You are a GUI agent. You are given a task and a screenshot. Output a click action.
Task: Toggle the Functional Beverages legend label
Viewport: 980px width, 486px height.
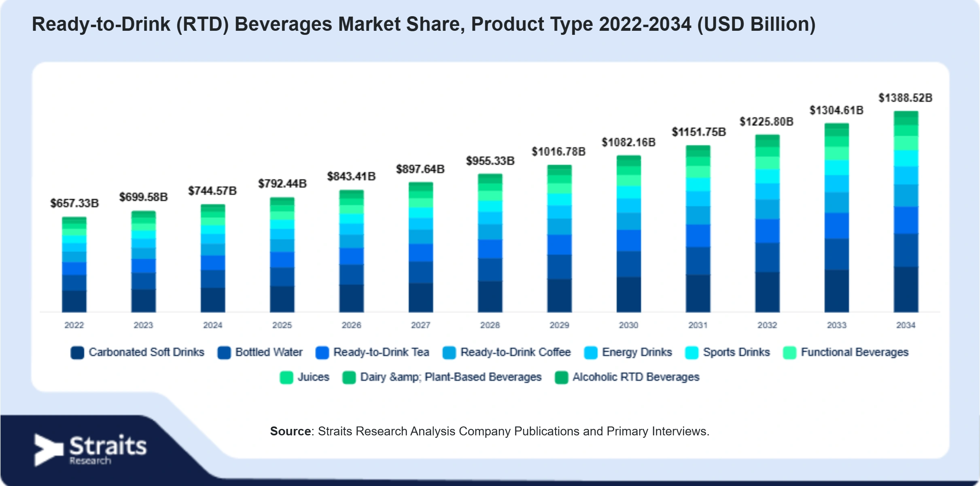pyautogui.click(x=855, y=352)
